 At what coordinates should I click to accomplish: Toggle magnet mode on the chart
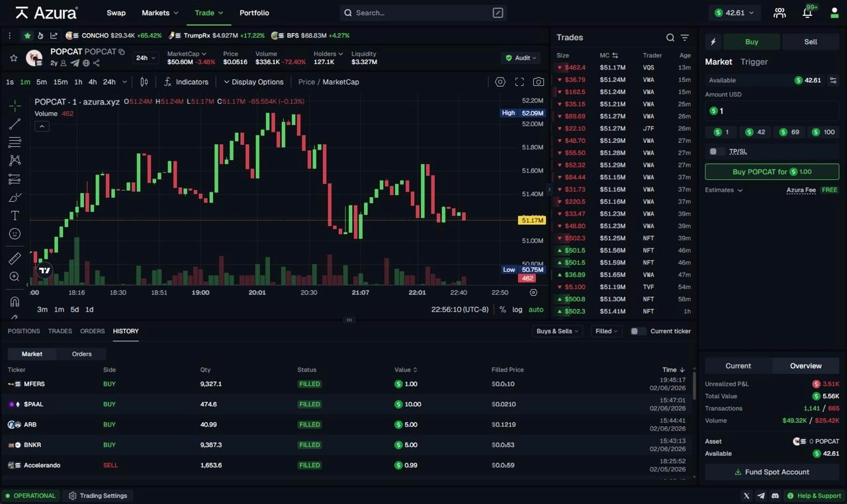(x=15, y=302)
